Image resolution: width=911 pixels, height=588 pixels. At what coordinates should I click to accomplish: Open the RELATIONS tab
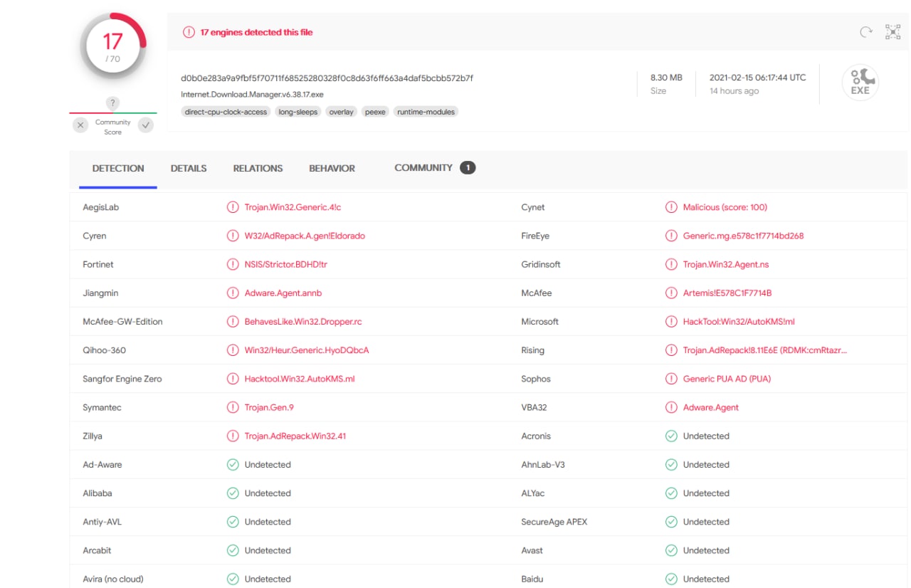pyautogui.click(x=258, y=168)
